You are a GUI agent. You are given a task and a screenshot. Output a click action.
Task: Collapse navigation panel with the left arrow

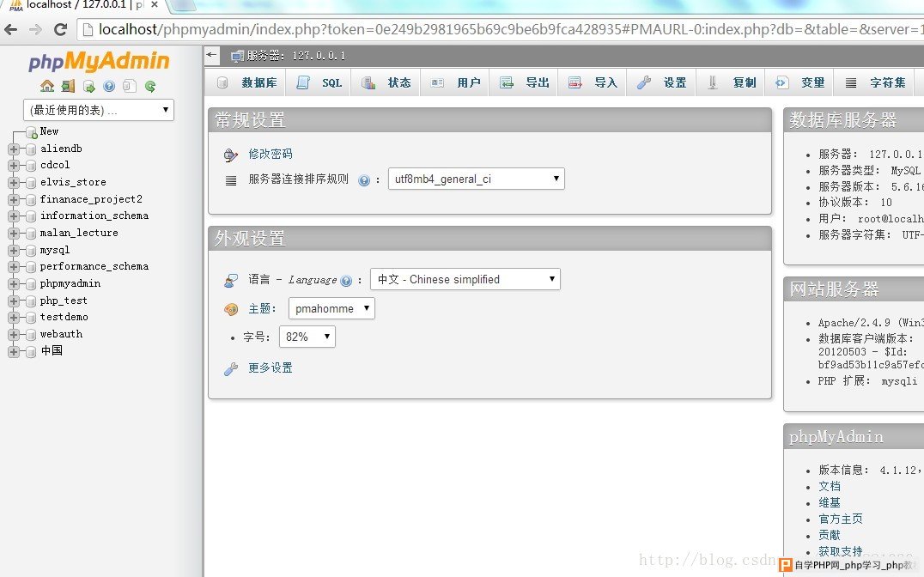211,56
